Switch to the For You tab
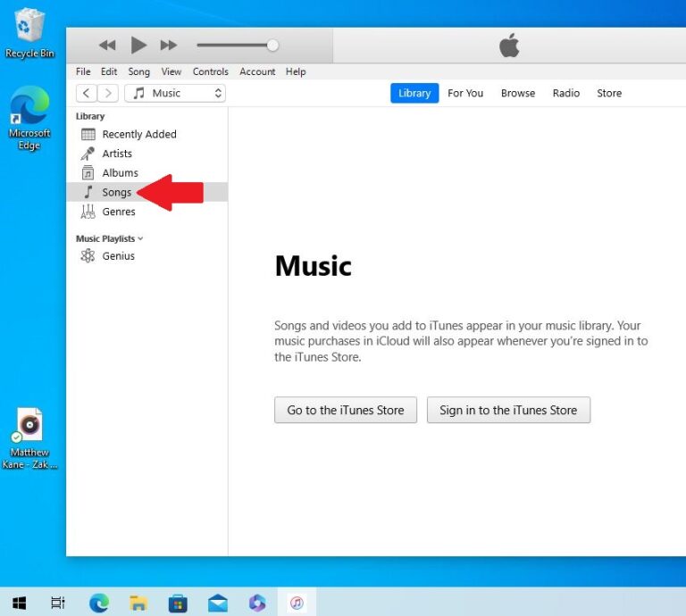Screen dimensions: 686x616 pyautogui.click(x=465, y=93)
